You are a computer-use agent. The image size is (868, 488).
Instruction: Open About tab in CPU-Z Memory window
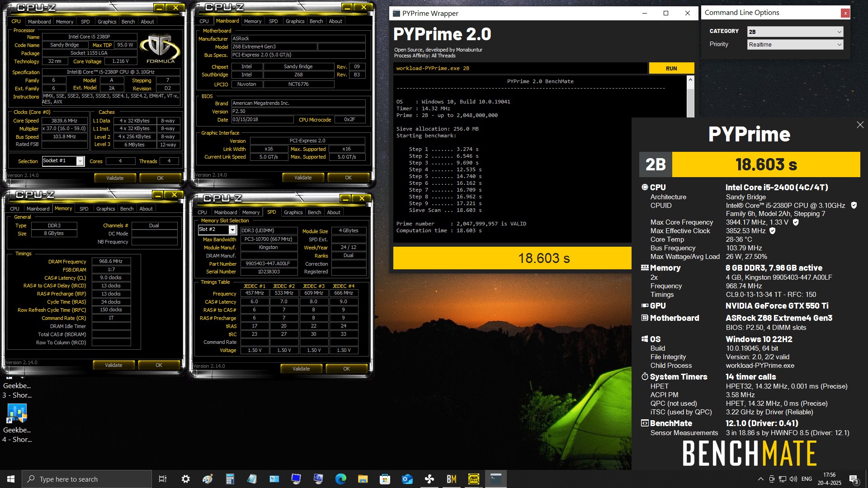[146, 209]
